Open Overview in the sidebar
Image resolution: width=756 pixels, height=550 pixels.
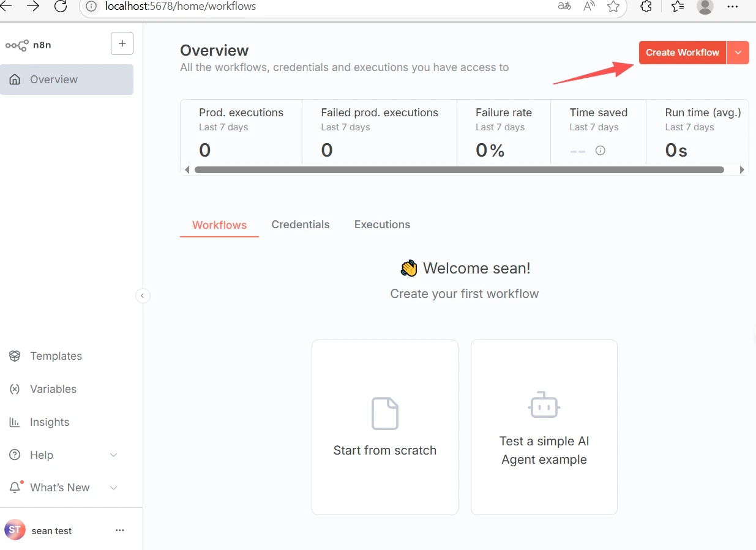click(x=67, y=80)
